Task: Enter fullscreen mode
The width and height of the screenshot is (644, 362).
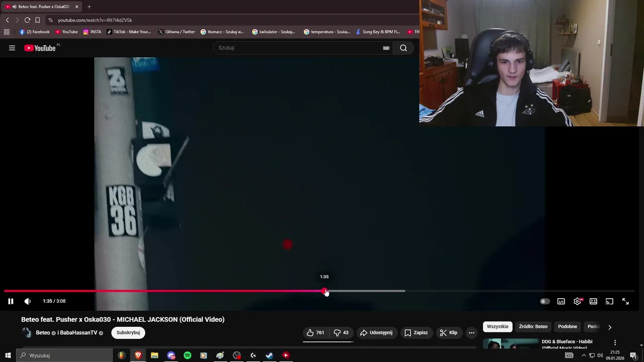Action: [625, 301]
